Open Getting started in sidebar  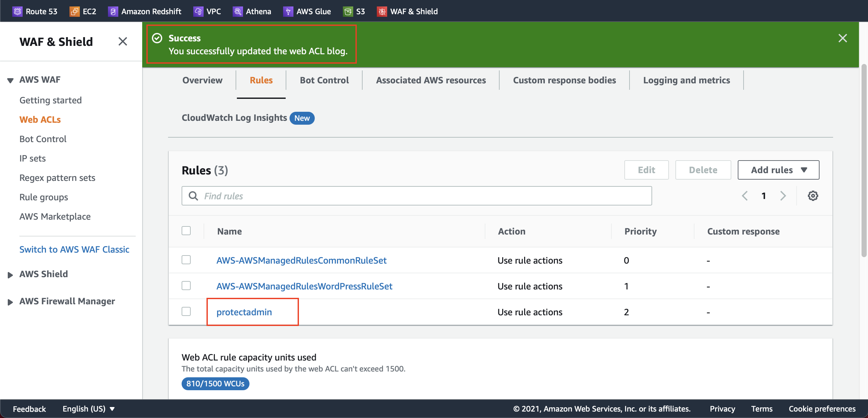pyautogui.click(x=50, y=100)
